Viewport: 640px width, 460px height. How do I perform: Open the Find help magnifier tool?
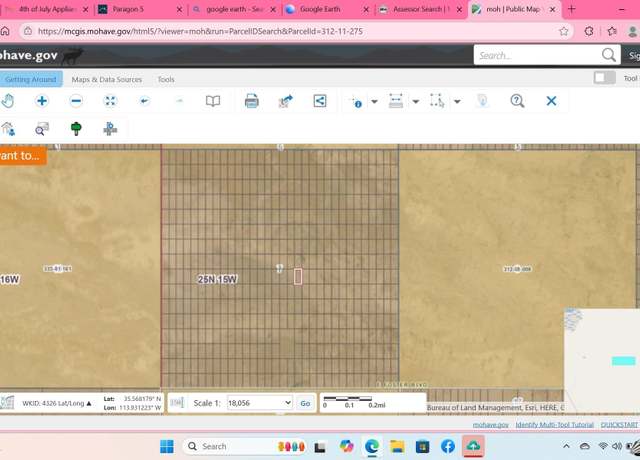coord(517,101)
